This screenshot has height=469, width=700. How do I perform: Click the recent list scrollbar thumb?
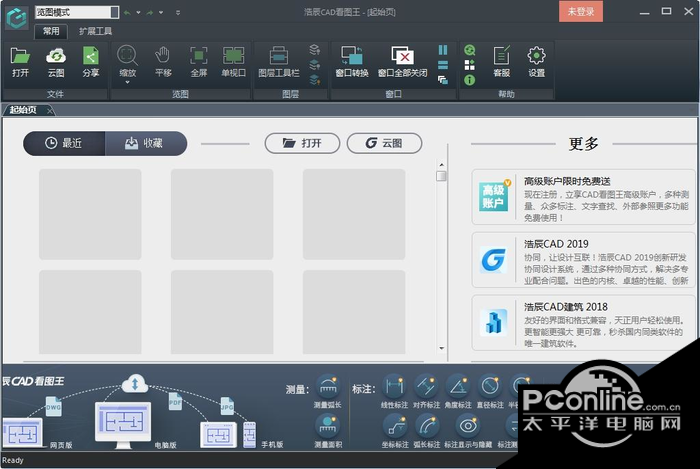pos(442,176)
